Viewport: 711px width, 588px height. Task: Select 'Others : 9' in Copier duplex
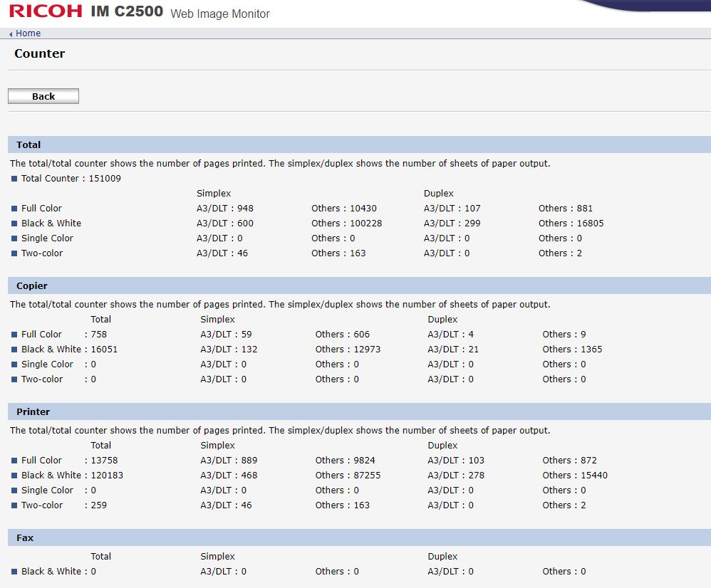pos(564,334)
